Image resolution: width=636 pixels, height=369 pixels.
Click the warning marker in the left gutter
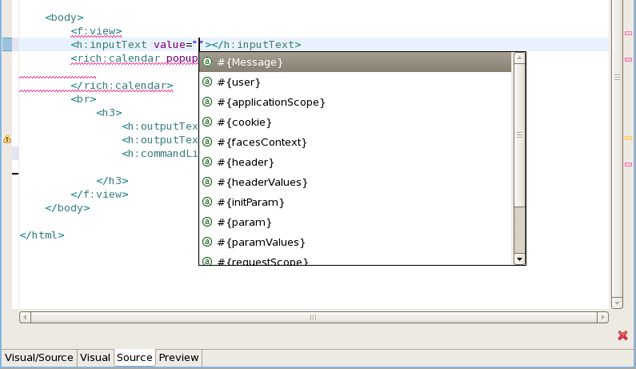[x=7, y=139]
